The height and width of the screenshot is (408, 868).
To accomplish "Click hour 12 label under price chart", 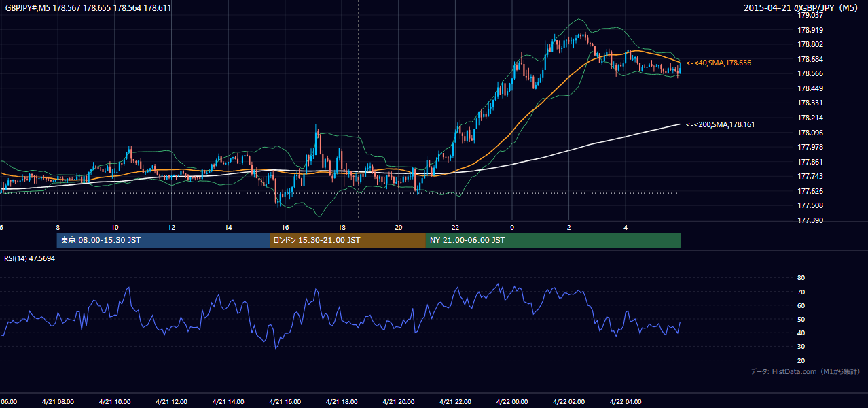I will 172,227.
